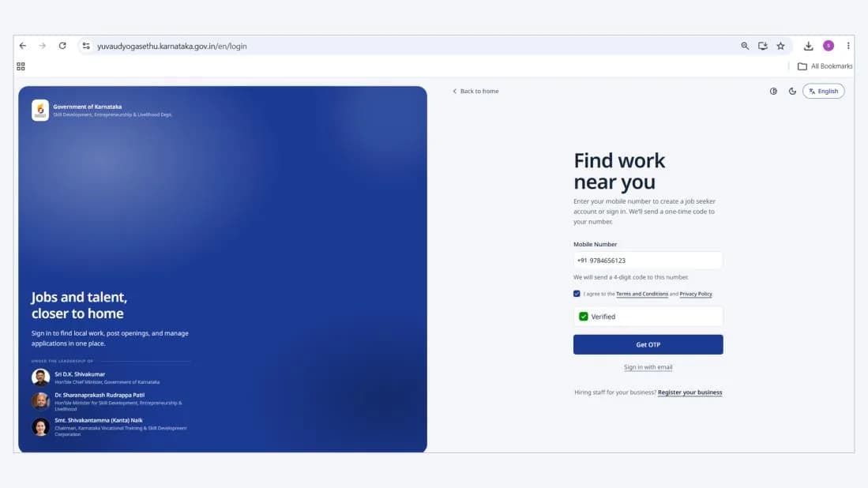Click the browser forward arrow
Screen dimensions: 868x488
[43, 46]
